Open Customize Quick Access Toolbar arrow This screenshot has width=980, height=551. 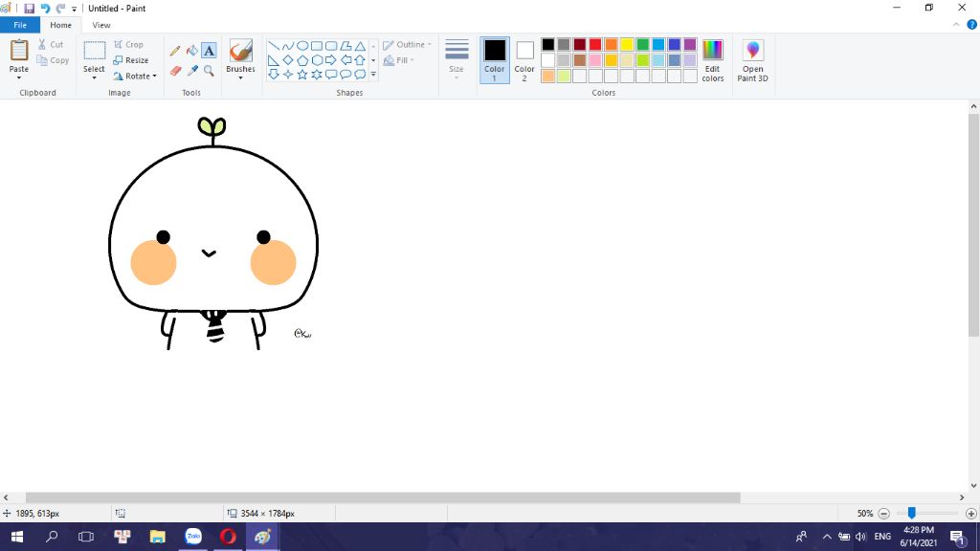click(x=74, y=9)
